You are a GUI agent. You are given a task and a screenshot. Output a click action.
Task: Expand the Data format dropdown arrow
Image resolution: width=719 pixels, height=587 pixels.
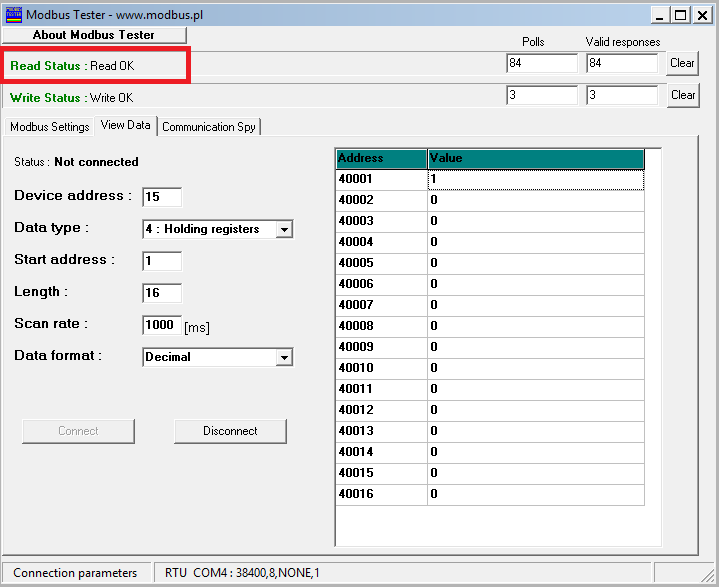tap(284, 357)
